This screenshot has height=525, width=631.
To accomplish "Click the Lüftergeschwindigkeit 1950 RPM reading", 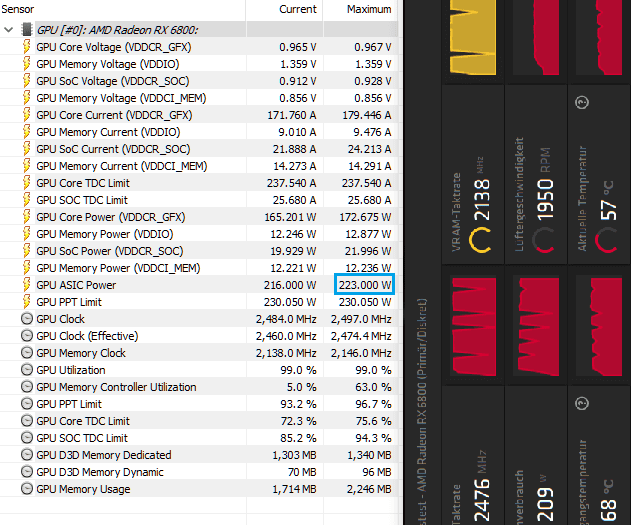I will click(545, 200).
